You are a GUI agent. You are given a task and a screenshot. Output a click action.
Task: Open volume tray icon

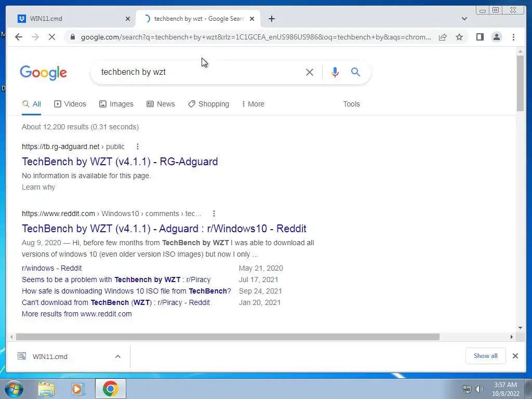(x=480, y=389)
